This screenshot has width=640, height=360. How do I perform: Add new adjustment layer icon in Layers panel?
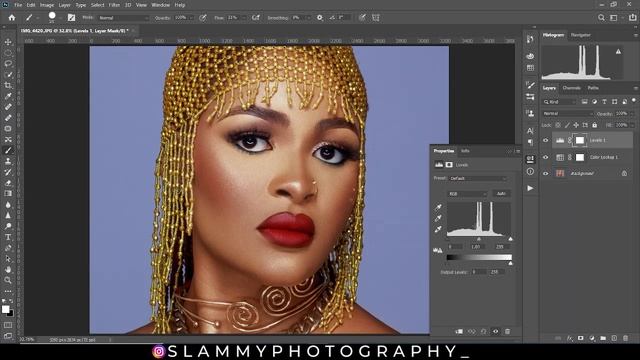pos(592,338)
